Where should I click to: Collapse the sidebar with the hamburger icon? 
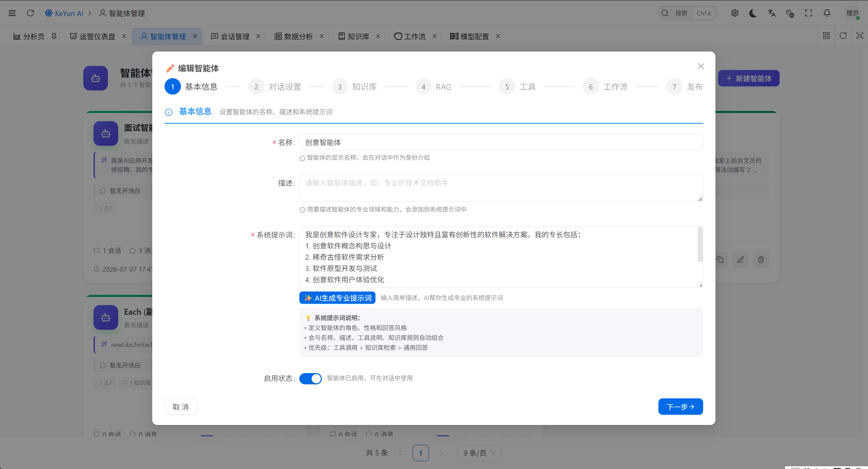pos(12,13)
